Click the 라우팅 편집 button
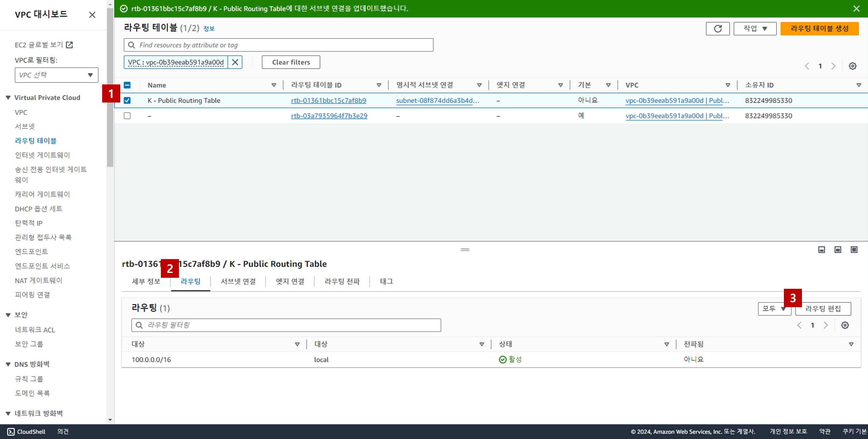Screen dimensions: 868x439 click(x=822, y=309)
